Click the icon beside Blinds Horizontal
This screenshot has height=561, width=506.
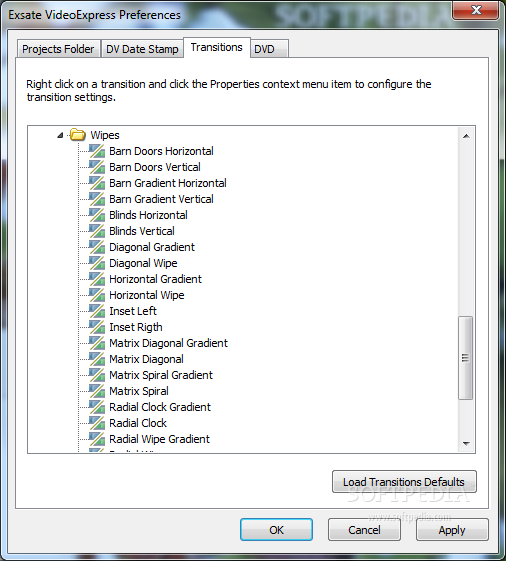coord(97,215)
